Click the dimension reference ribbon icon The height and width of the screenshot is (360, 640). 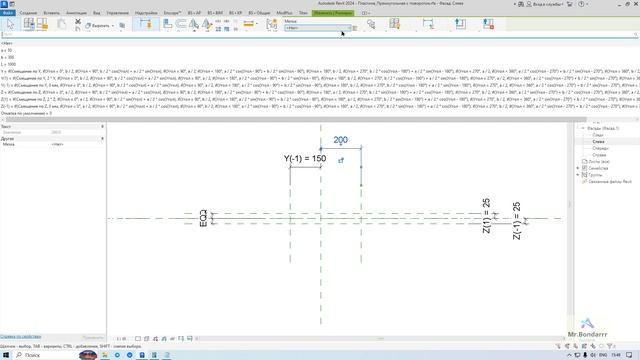(x=428, y=24)
